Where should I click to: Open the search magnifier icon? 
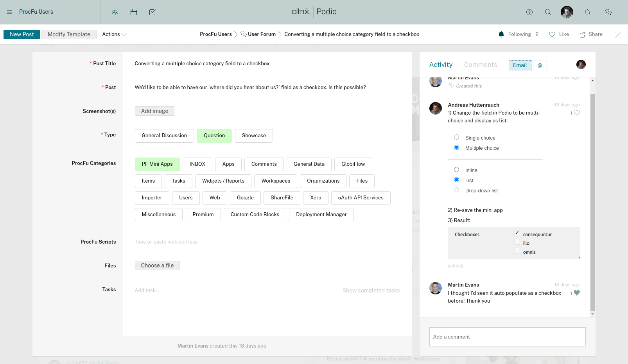548,12
